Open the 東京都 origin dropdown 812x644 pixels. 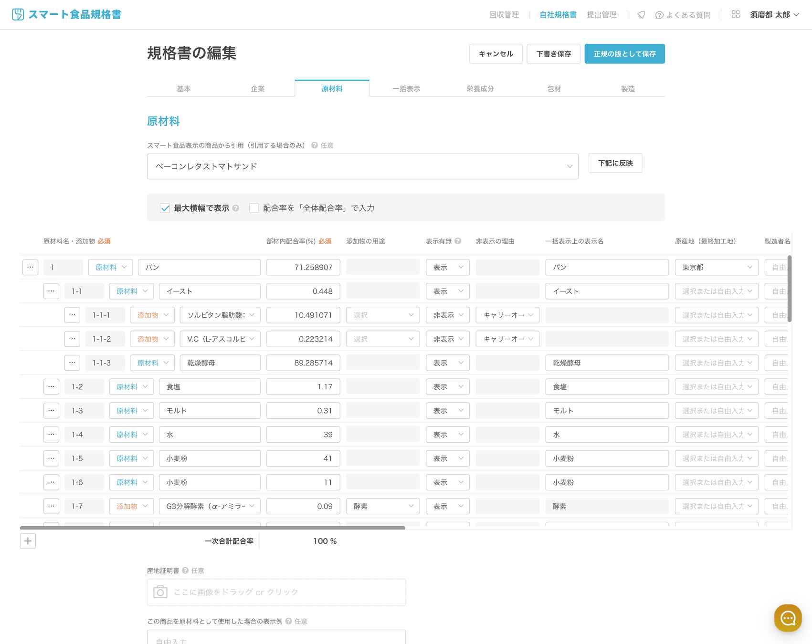click(716, 267)
